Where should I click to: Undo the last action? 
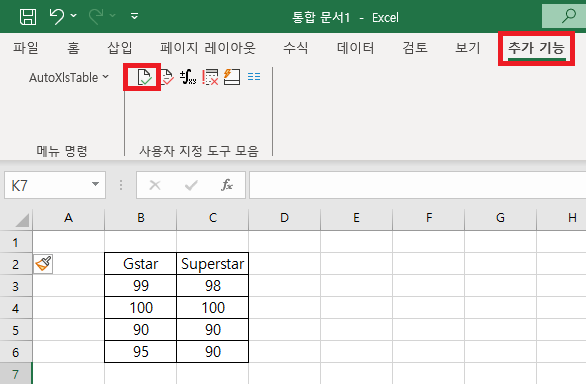(57, 16)
